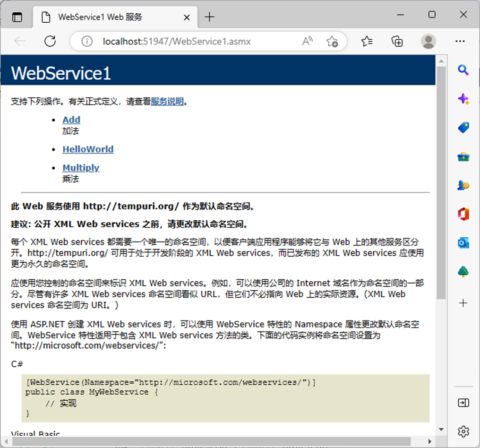Open the Collections panel
This screenshot has height=448, width=480.
point(397,41)
